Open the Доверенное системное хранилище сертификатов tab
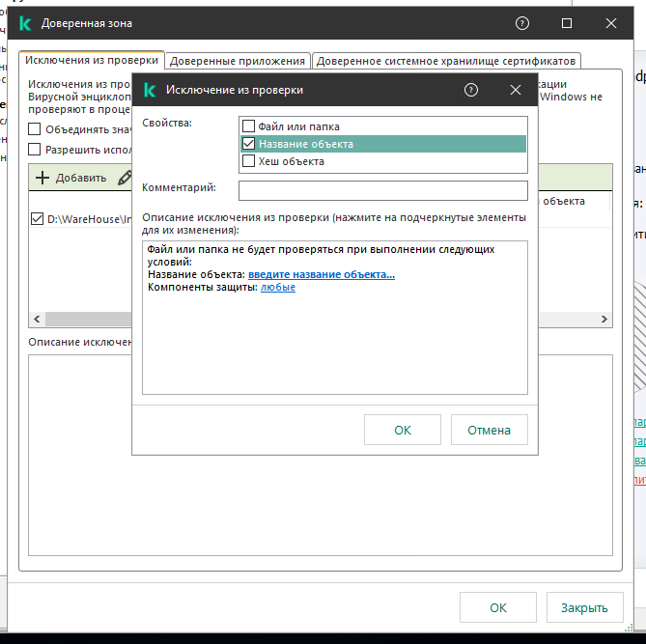 click(x=446, y=61)
